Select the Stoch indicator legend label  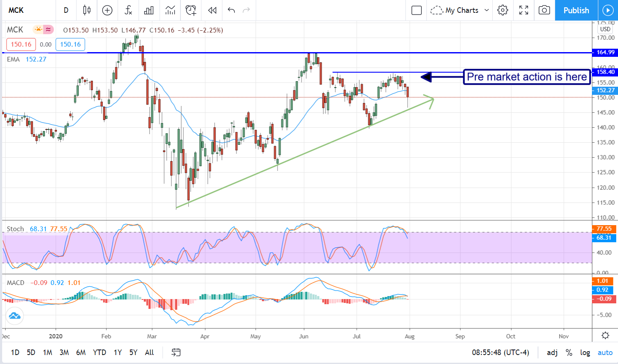[15, 229]
